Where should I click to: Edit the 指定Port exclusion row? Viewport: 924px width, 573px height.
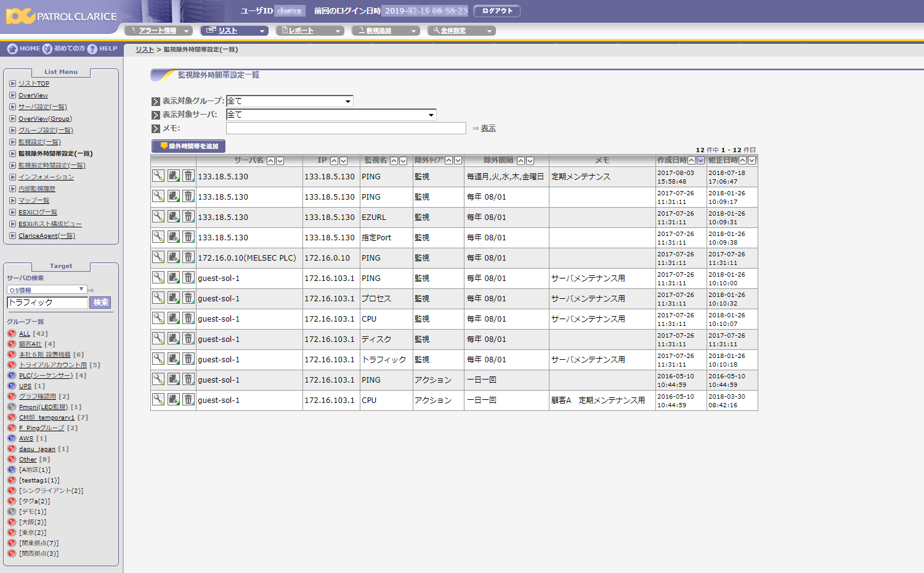coord(158,237)
